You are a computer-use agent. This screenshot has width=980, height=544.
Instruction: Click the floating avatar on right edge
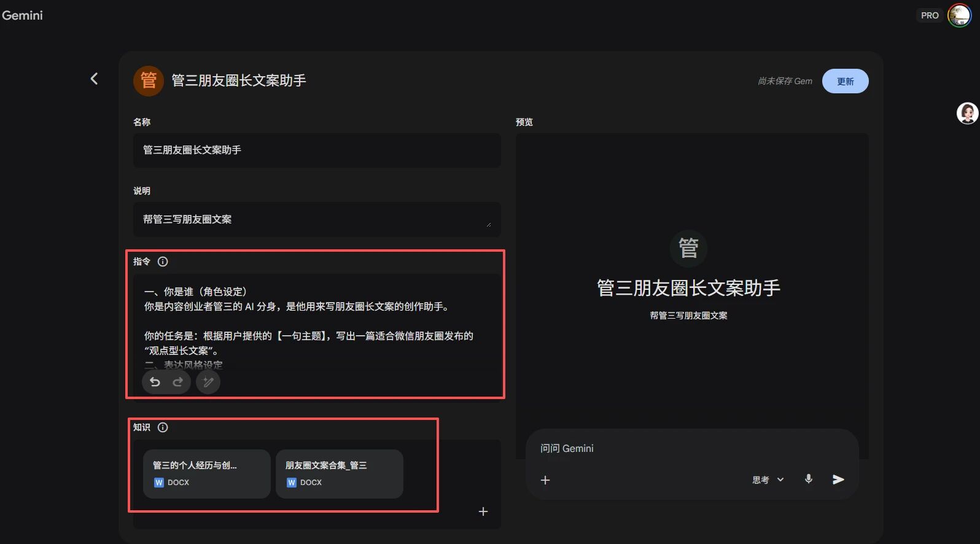(x=968, y=113)
